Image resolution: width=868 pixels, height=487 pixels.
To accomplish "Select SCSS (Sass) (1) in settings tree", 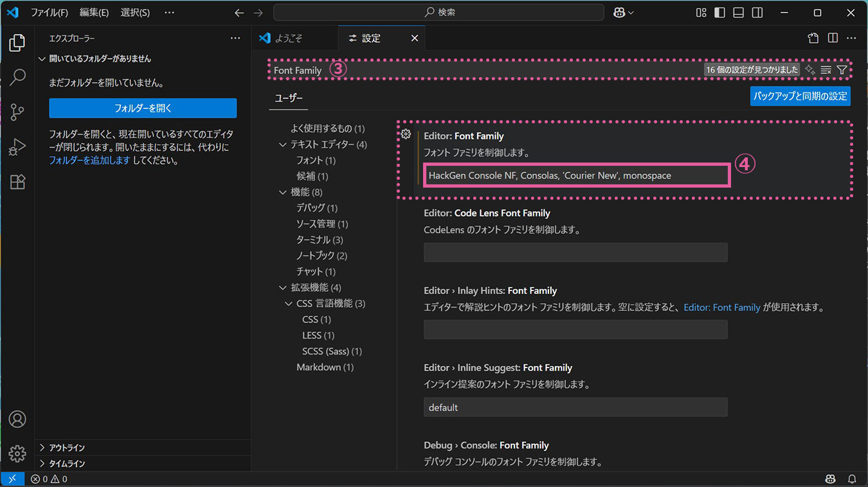I will click(332, 351).
